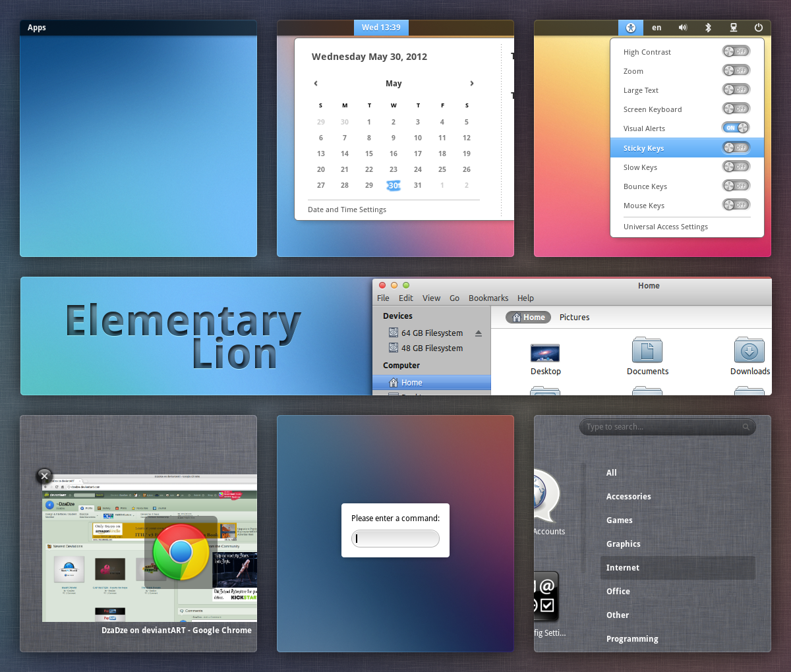Switch keyboard layout via 'en' indicator
This screenshot has height=672, width=791.
[657, 28]
